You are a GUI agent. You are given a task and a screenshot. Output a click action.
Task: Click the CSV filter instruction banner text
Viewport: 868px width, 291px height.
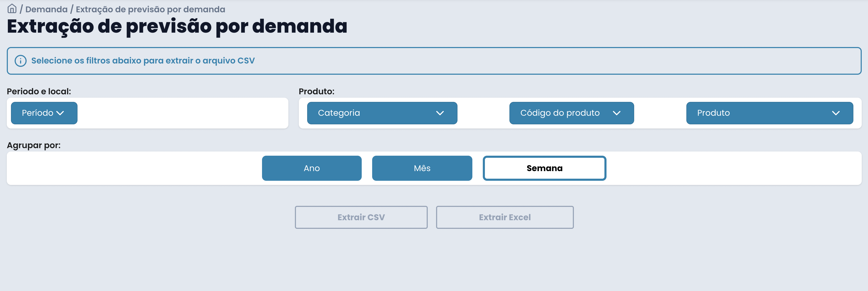pos(143,61)
